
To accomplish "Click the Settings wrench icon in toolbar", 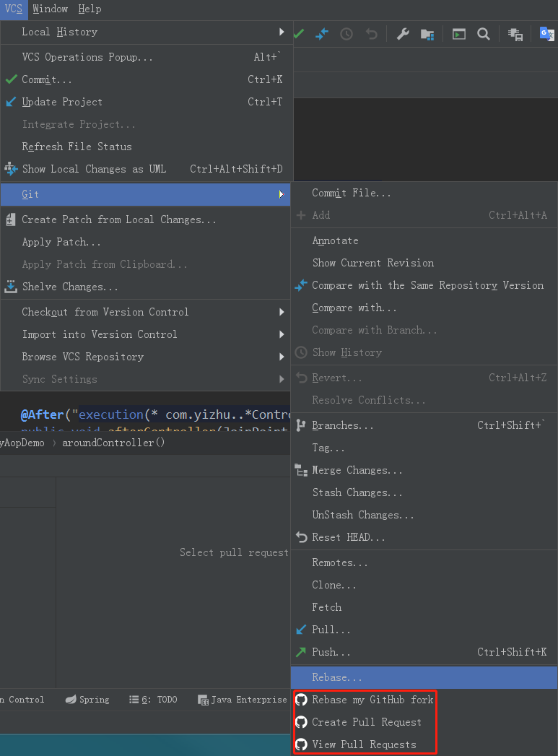I will (x=404, y=34).
